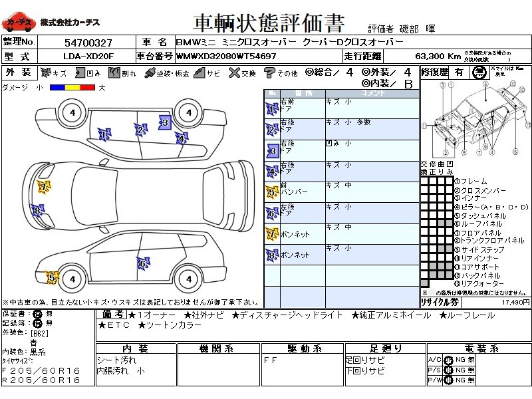Click the 割れ crack legend icon

pyautogui.click(x=114, y=72)
